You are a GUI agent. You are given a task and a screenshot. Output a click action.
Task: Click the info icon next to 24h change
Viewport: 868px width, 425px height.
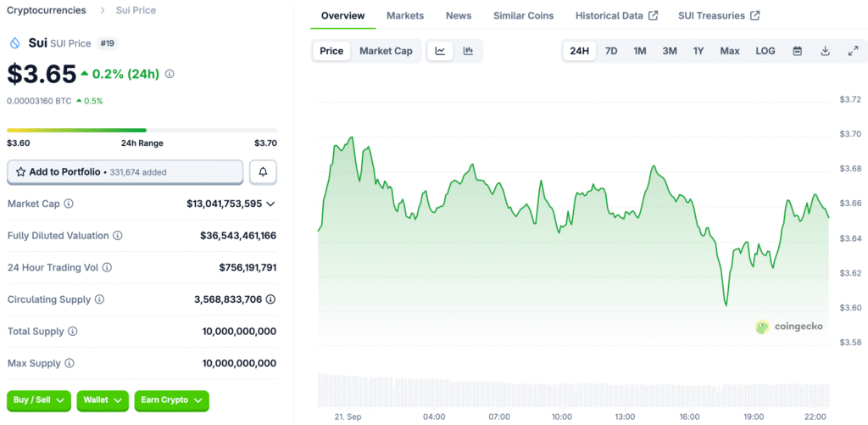[x=170, y=74]
